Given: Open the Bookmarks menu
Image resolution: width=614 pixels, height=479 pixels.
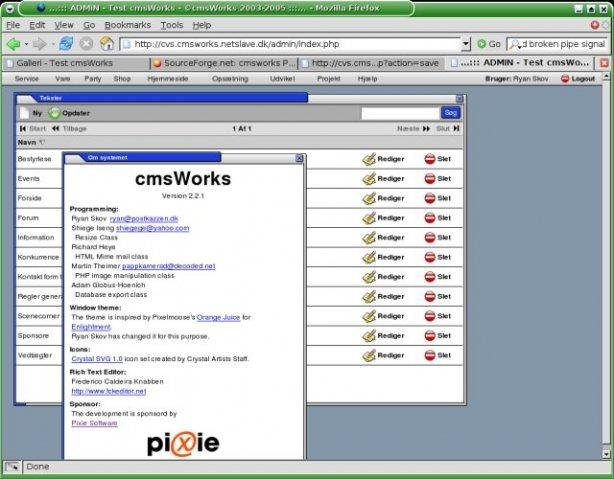Looking at the screenshot, I should tap(128, 25).
